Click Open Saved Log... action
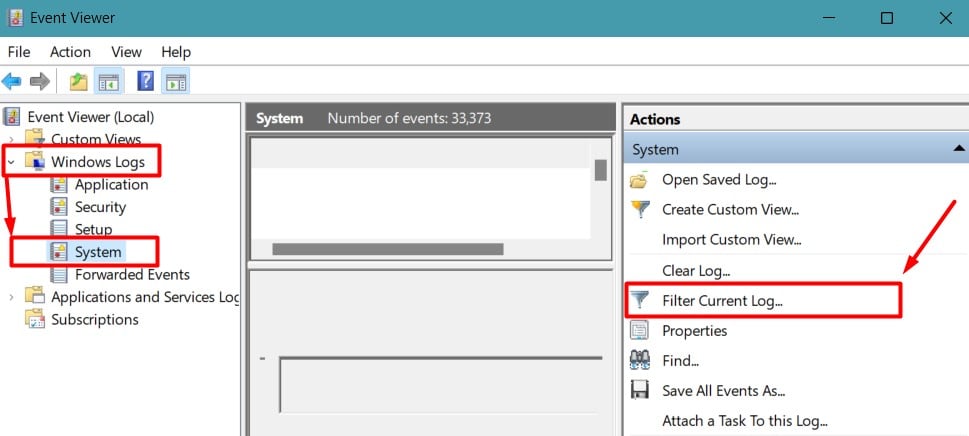The height and width of the screenshot is (436, 969). [719, 180]
